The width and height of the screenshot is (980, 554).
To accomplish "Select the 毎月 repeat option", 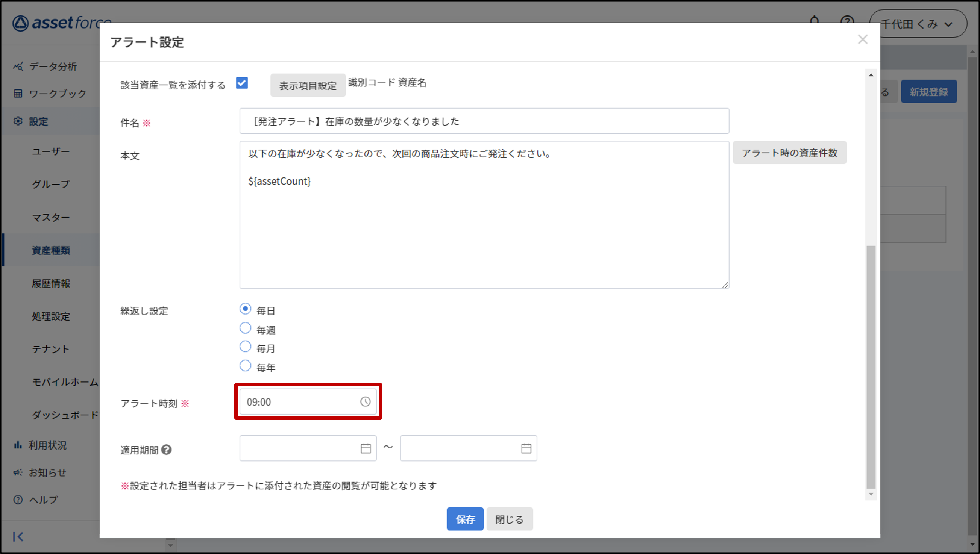I will [x=246, y=347].
